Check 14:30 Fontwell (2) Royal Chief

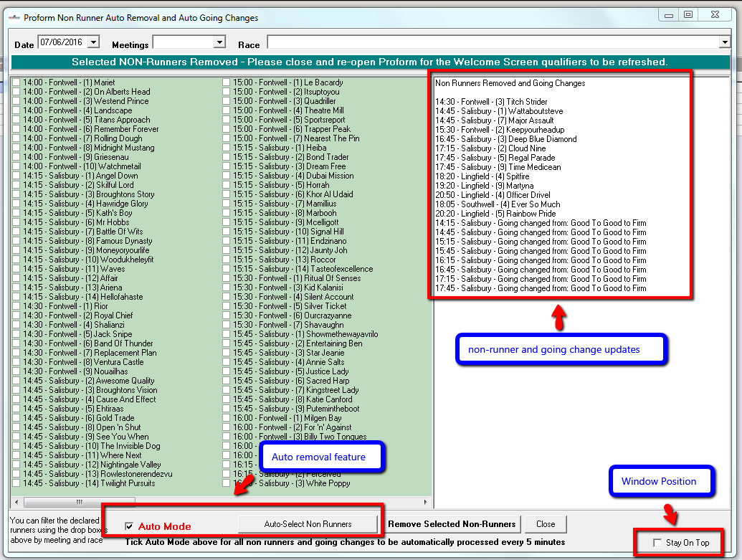click(x=16, y=315)
